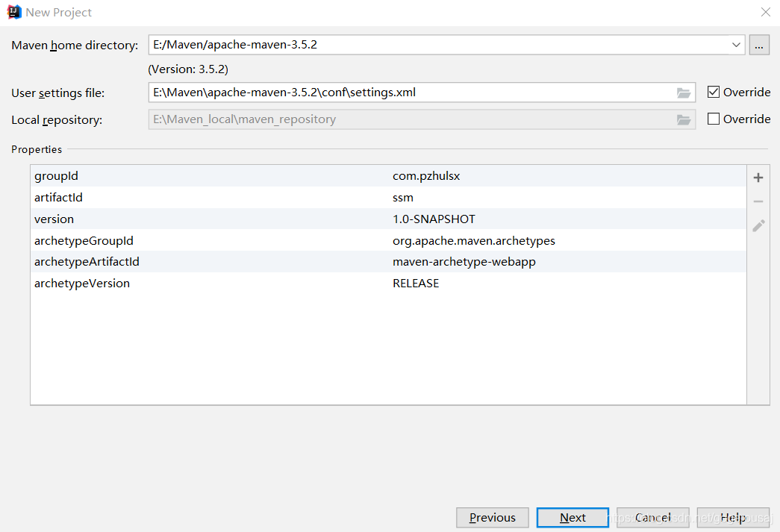Click the value RELEASE

pos(416,284)
